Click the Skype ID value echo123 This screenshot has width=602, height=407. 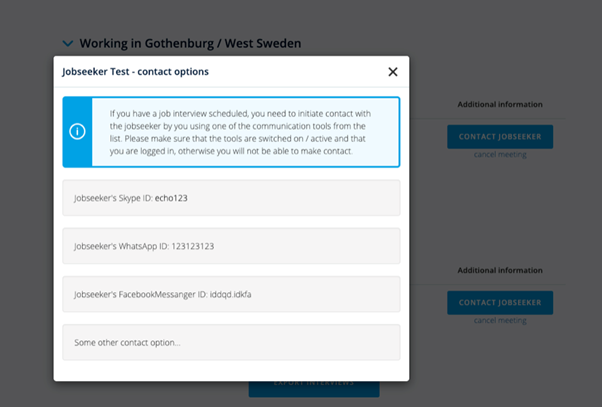tap(171, 198)
